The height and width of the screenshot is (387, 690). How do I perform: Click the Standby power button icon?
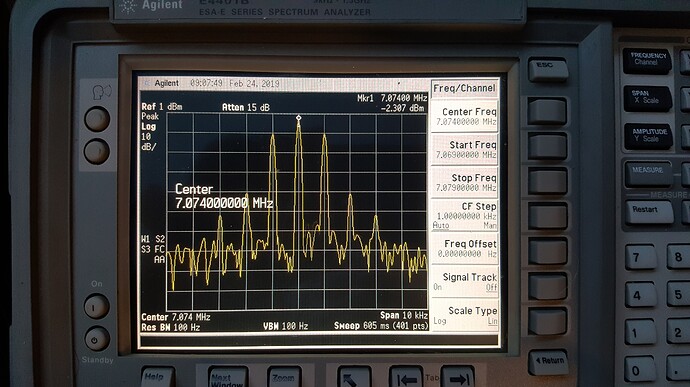pyautogui.click(x=97, y=339)
